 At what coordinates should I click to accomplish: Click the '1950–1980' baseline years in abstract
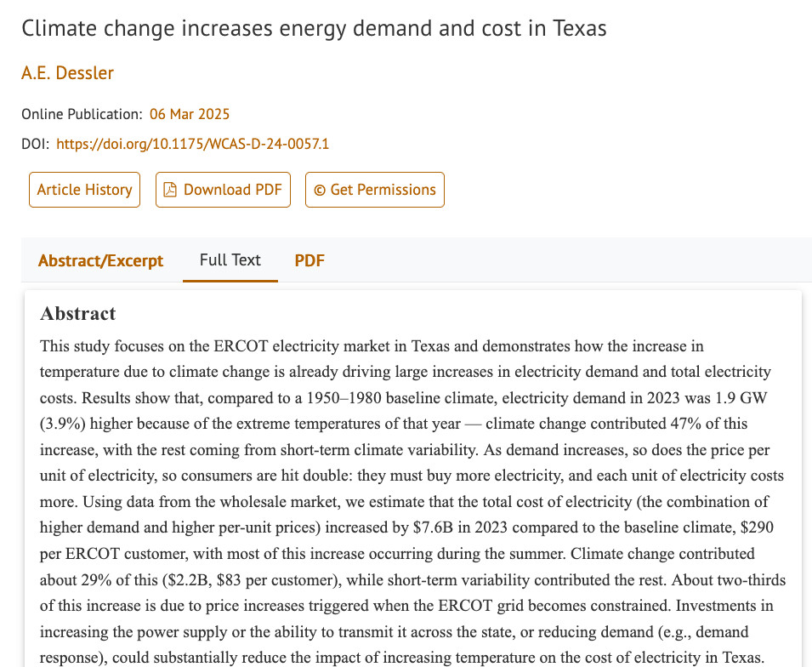point(344,398)
